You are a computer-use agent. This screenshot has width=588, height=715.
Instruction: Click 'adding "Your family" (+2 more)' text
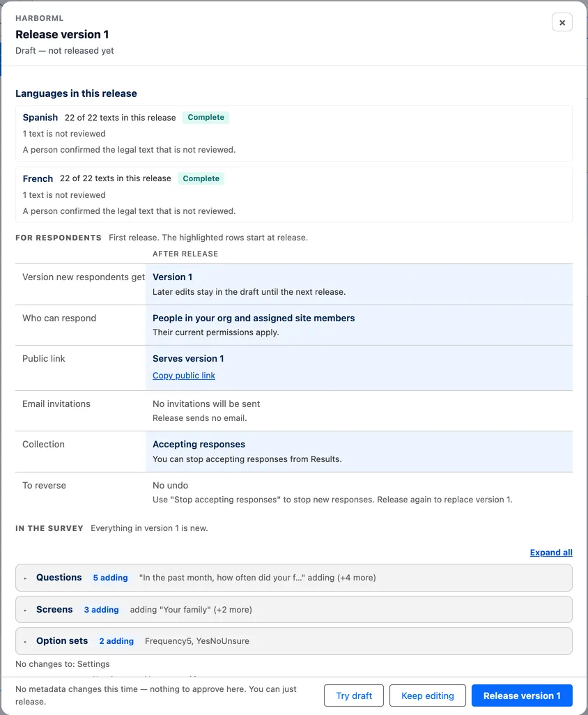tap(191, 610)
